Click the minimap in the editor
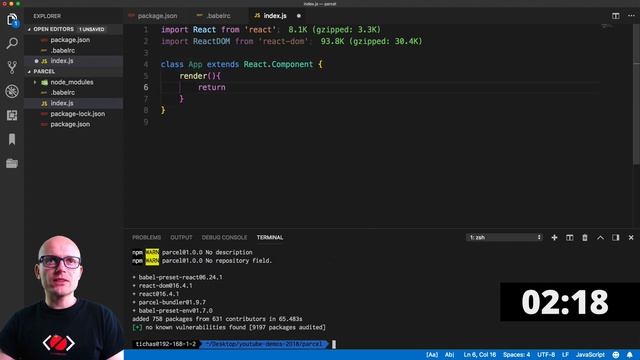Viewport: 640px width, 360px height. pyautogui.click(x=607, y=27)
